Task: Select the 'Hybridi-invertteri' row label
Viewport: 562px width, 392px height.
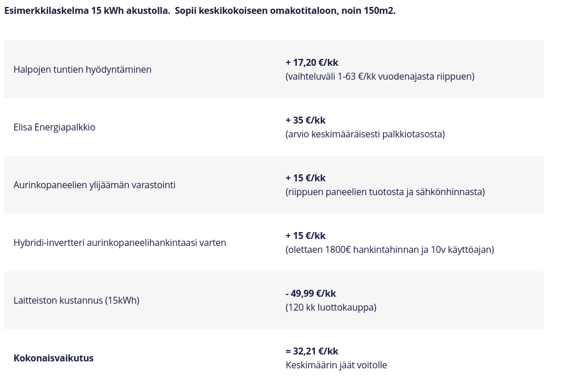Action: click(x=120, y=242)
